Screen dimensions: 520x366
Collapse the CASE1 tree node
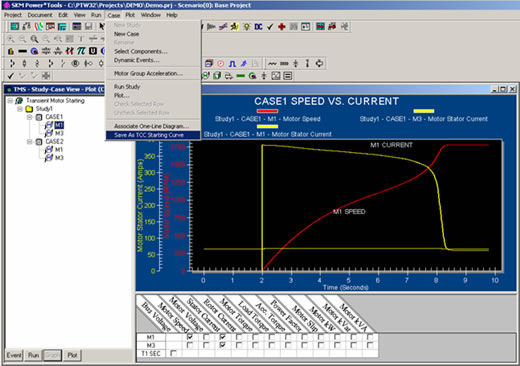[29, 117]
